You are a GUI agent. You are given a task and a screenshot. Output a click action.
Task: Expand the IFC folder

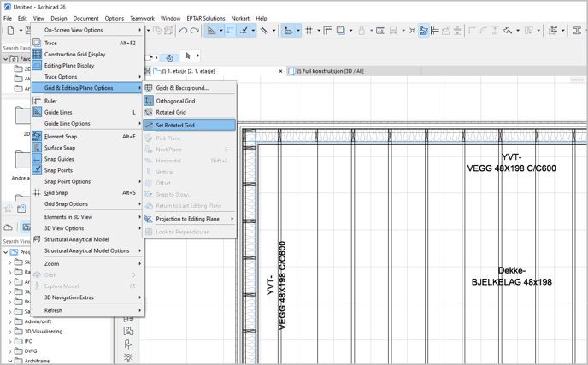(x=9, y=341)
